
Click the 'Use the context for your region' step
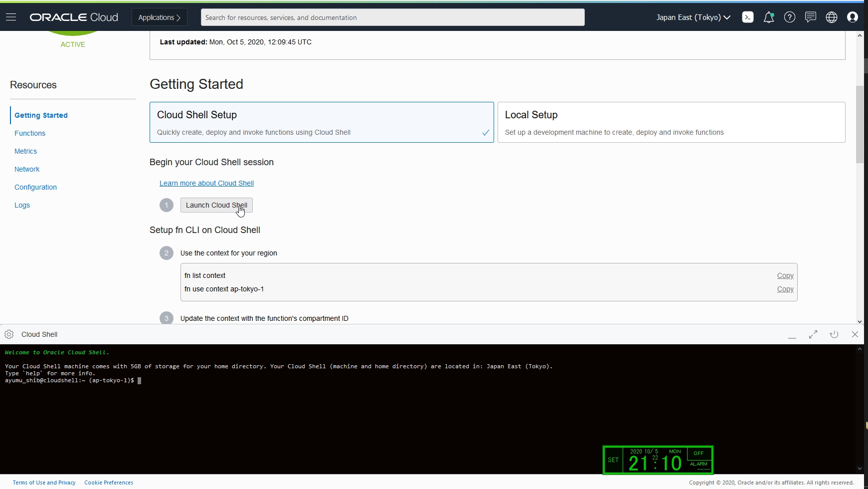pyautogui.click(x=229, y=253)
